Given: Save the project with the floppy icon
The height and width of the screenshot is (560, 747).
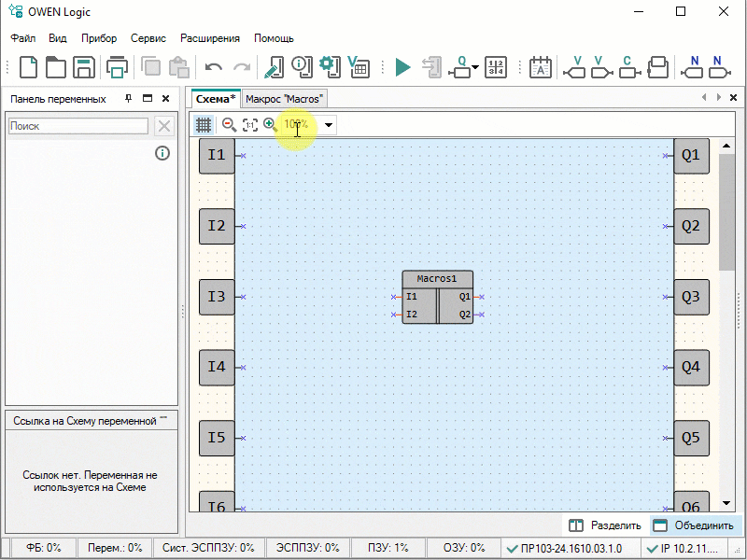Looking at the screenshot, I should pos(84,67).
